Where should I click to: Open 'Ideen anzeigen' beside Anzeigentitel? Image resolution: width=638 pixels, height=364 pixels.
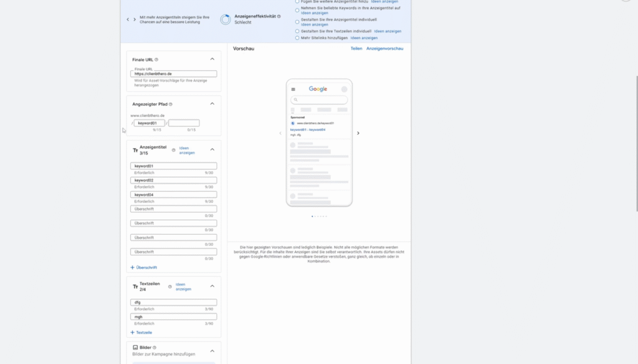coord(187,151)
